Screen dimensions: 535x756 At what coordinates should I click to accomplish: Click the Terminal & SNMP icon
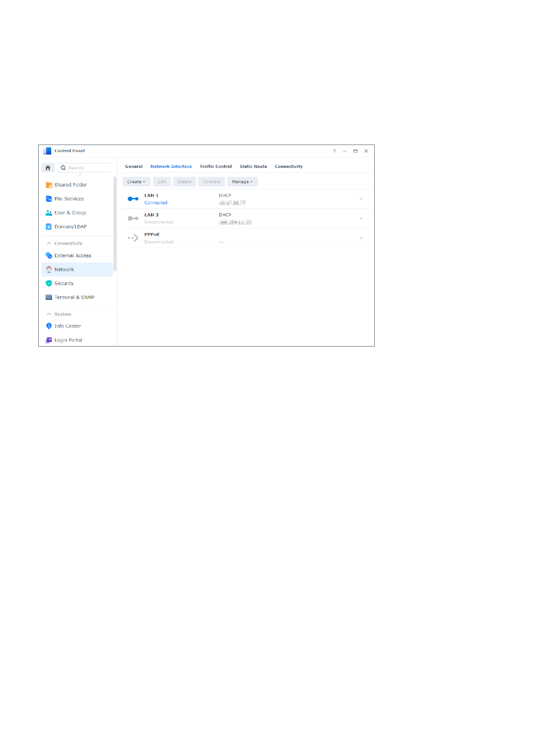(49, 297)
